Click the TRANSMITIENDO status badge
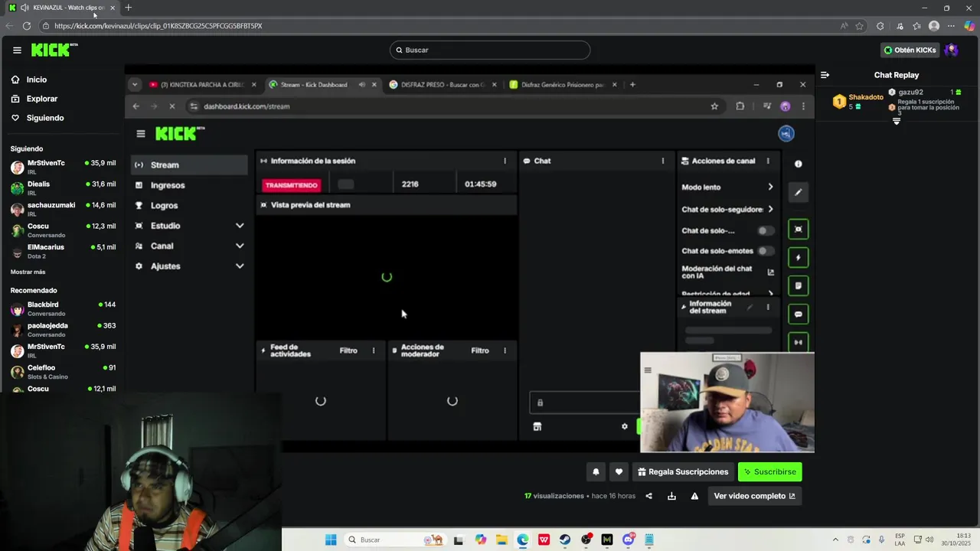This screenshot has height=551, width=980. pos(291,185)
